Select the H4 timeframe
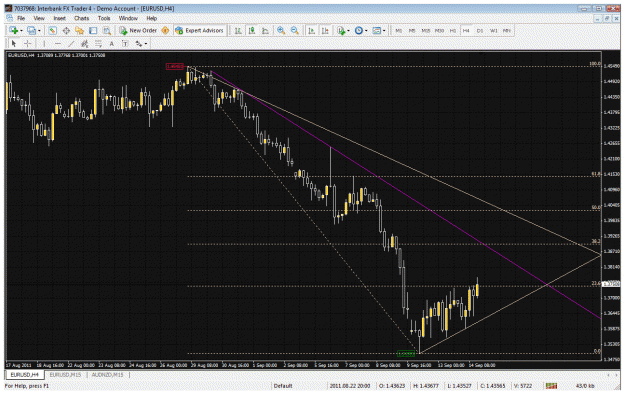 466,30
